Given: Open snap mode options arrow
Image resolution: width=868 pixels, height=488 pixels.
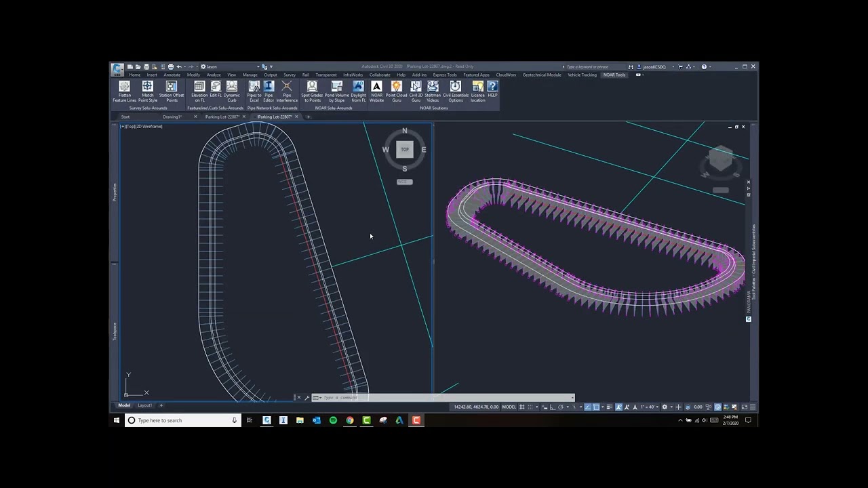Looking at the screenshot, I should (x=537, y=407).
